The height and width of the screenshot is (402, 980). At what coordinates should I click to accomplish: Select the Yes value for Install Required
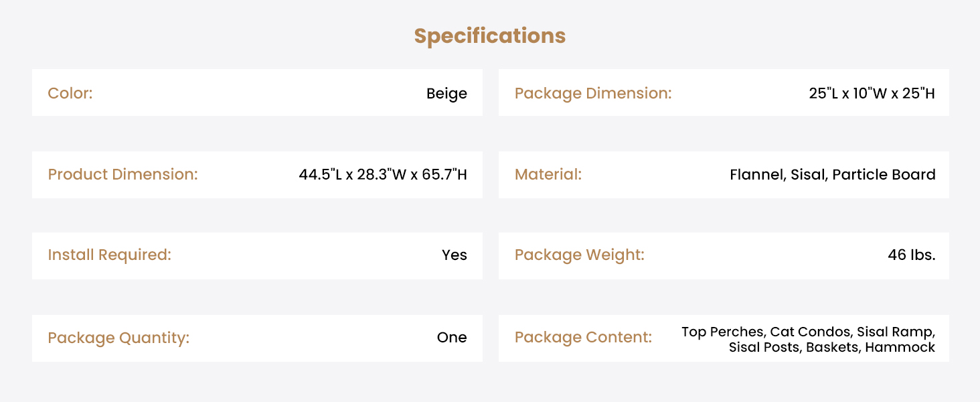[454, 255]
